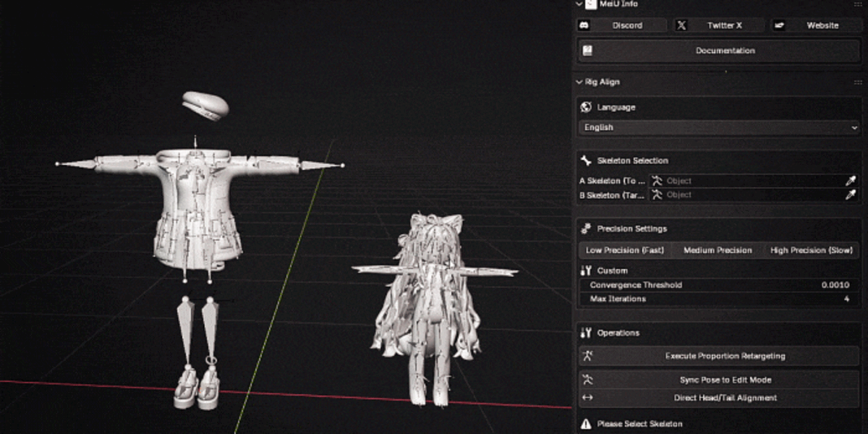Open the Discord link button

[622, 25]
